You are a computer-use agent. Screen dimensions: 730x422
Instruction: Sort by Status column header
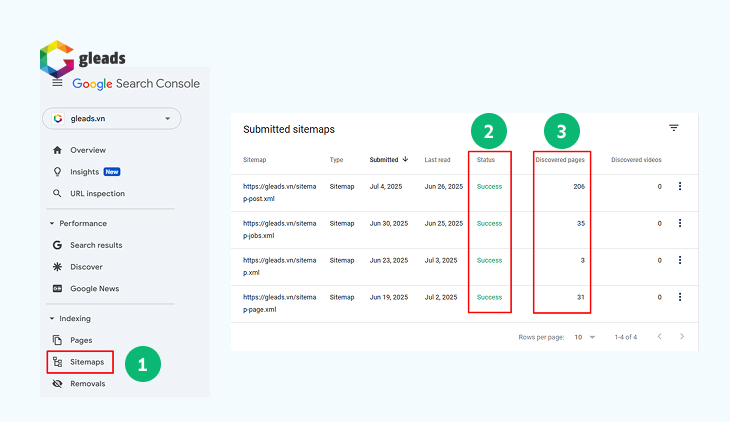coord(486,160)
